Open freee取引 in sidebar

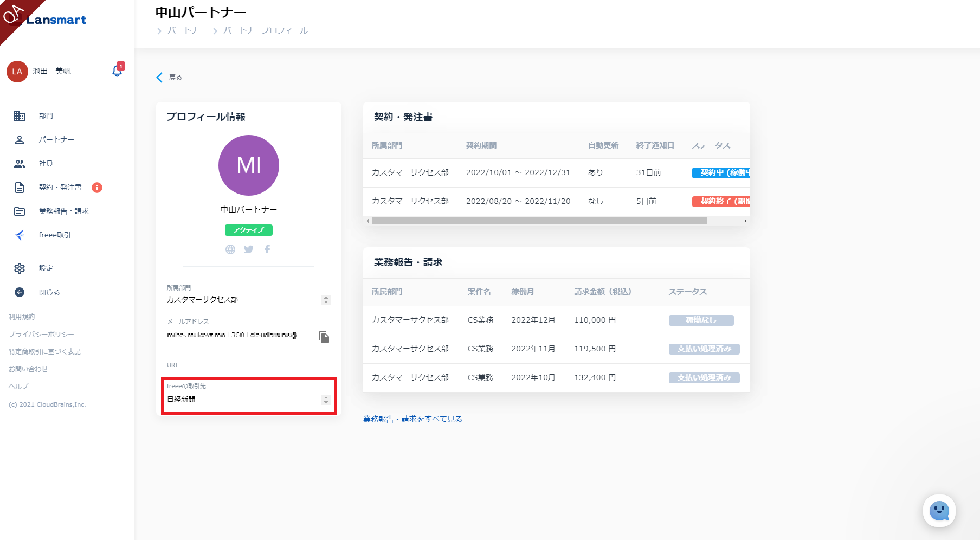pos(55,235)
